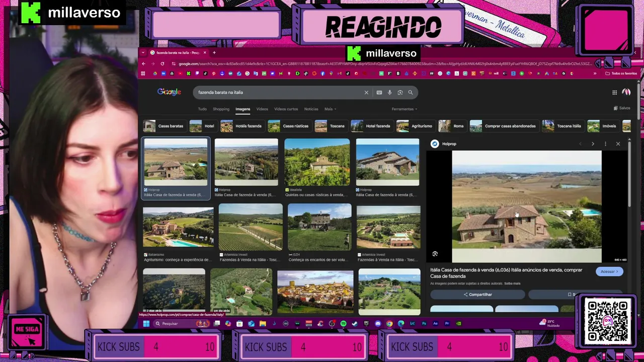Screen dimensions: 644x362
Task: Open Discord from the taskbar
Action: pos(378,324)
